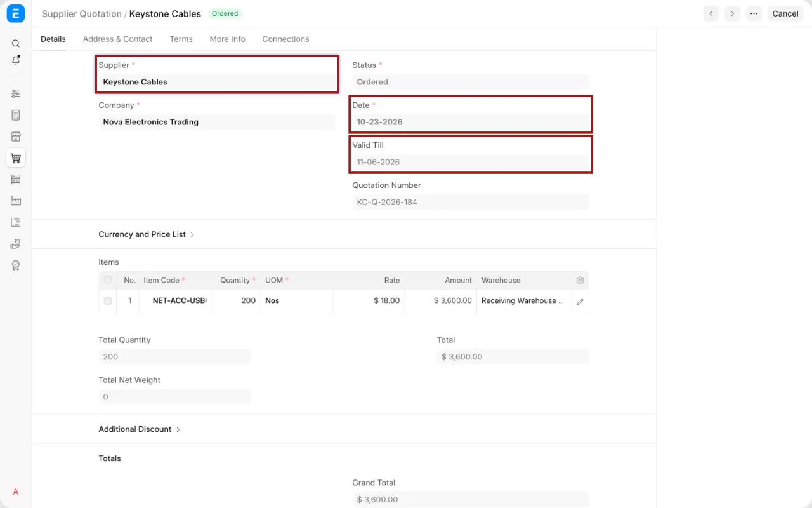This screenshot has width=812, height=508.
Task: Open the Address & Contact tab
Action: (117, 39)
